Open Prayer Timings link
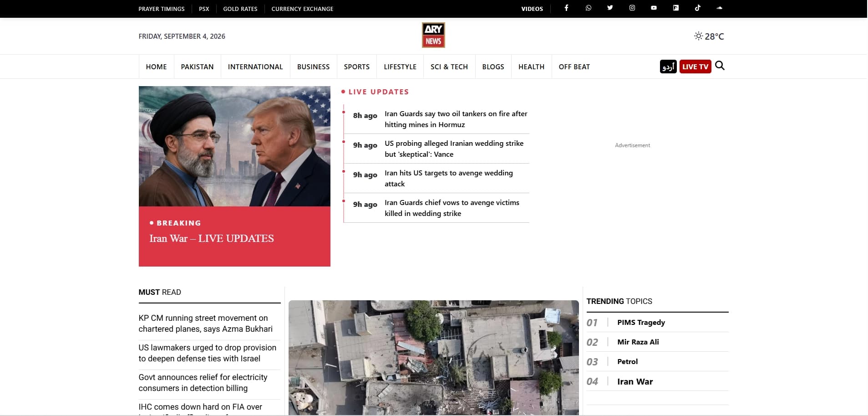Image resolution: width=868 pixels, height=416 pixels. click(x=162, y=9)
